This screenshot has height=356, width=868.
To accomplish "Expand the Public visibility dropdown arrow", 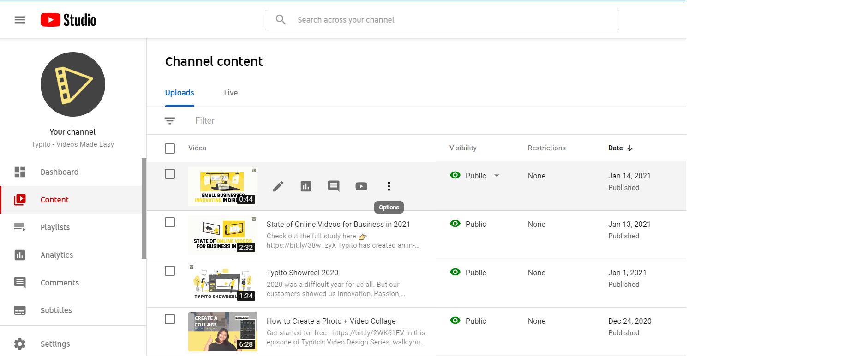I will pos(497,176).
